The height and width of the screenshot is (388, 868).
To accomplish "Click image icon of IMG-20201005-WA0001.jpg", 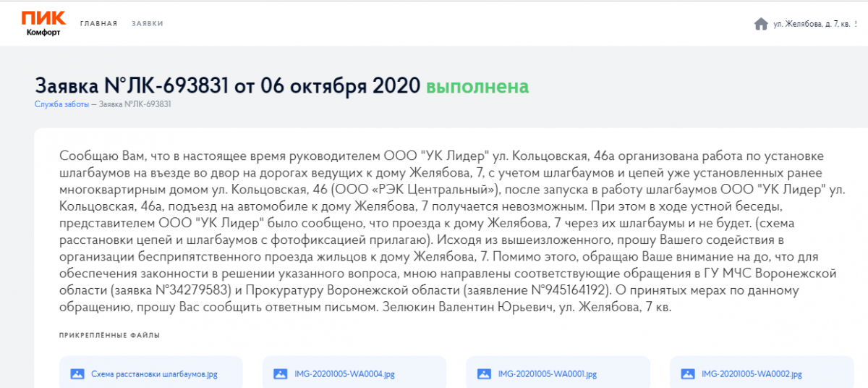I will pos(484,374).
